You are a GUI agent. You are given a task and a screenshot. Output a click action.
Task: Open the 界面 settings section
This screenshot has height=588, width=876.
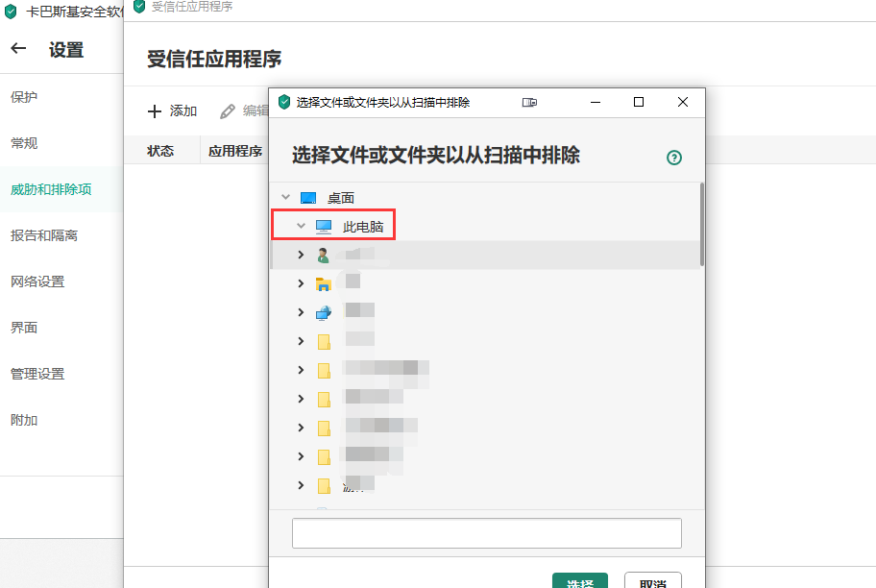pos(24,328)
